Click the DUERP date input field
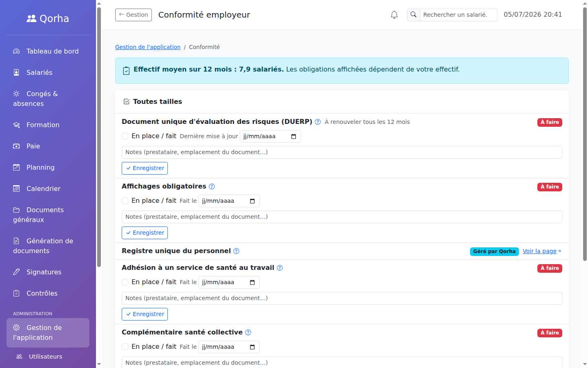This screenshot has width=588, height=368. point(270,136)
